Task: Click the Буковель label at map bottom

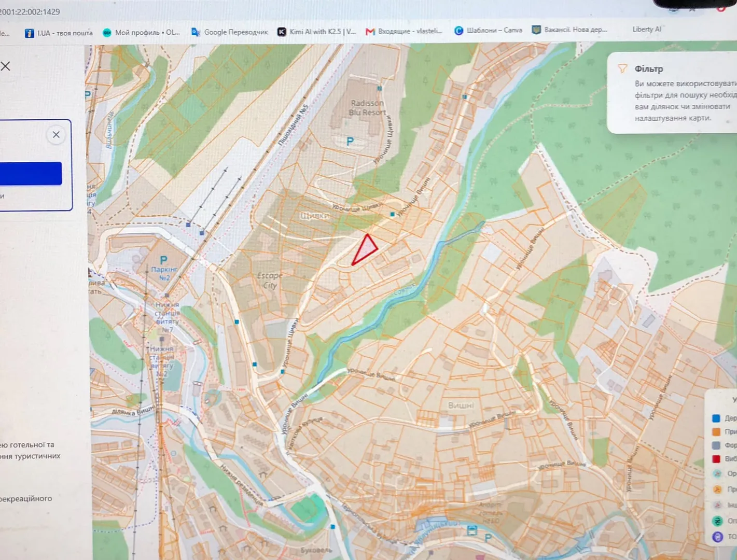Action: [x=316, y=550]
